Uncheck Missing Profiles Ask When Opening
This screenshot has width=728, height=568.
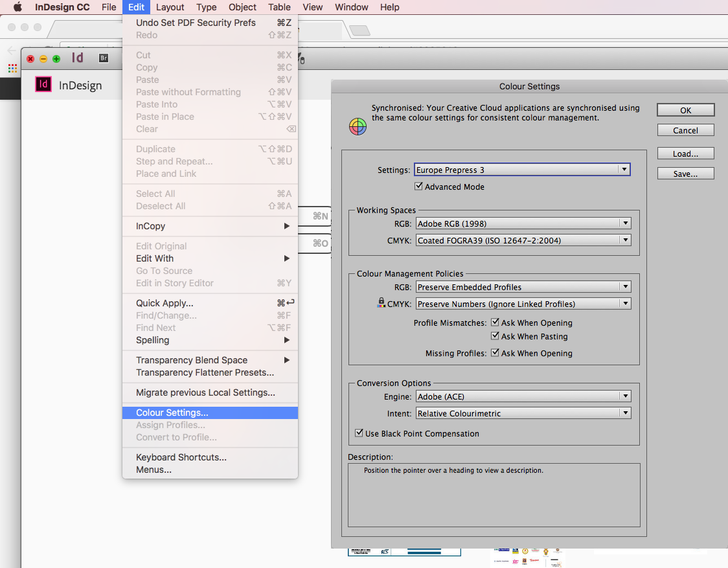pos(495,353)
